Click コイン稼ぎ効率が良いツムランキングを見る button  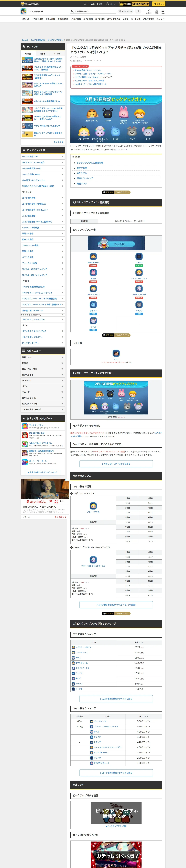point(116,605)
